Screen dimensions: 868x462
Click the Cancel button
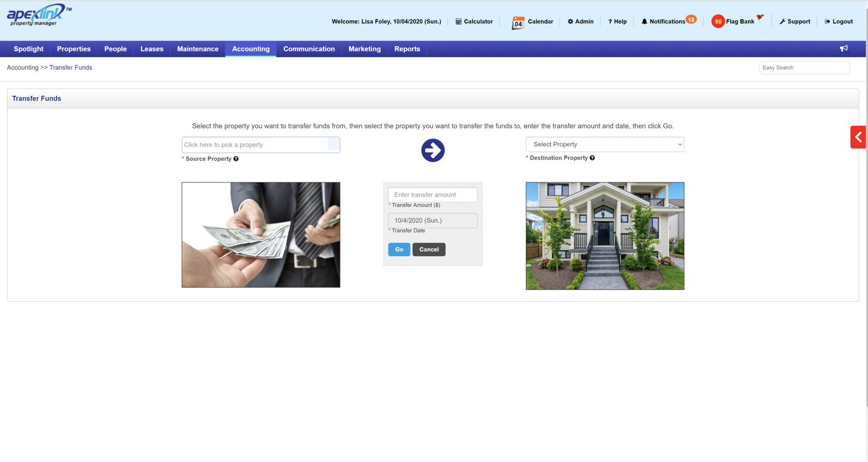[429, 250]
